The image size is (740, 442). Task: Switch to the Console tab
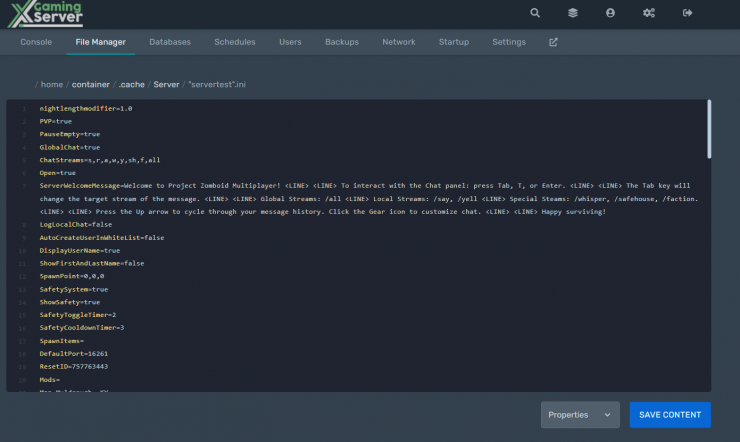pyautogui.click(x=36, y=43)
